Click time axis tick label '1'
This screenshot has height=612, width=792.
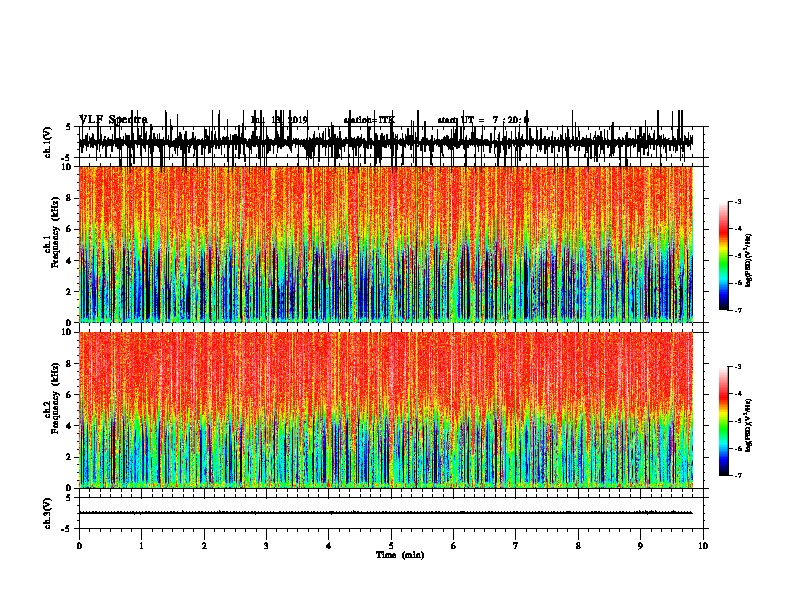click(141, 546)
